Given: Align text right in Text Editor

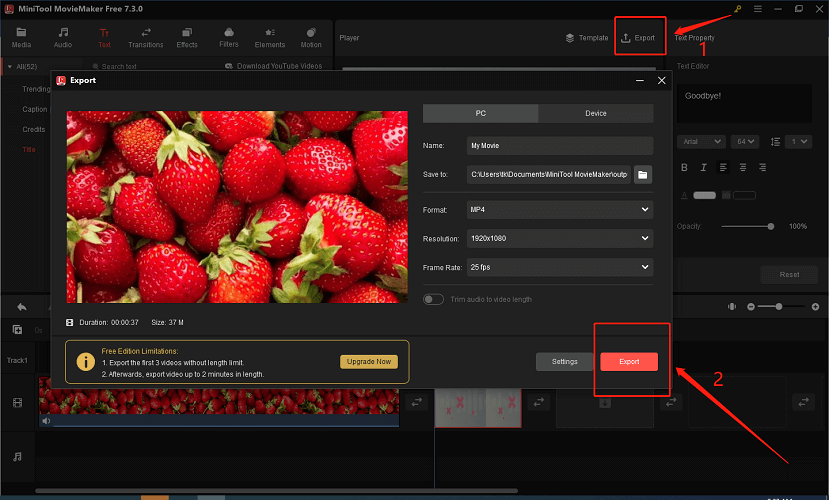Looking at the screenshot, I should click(x=762, y=168).
